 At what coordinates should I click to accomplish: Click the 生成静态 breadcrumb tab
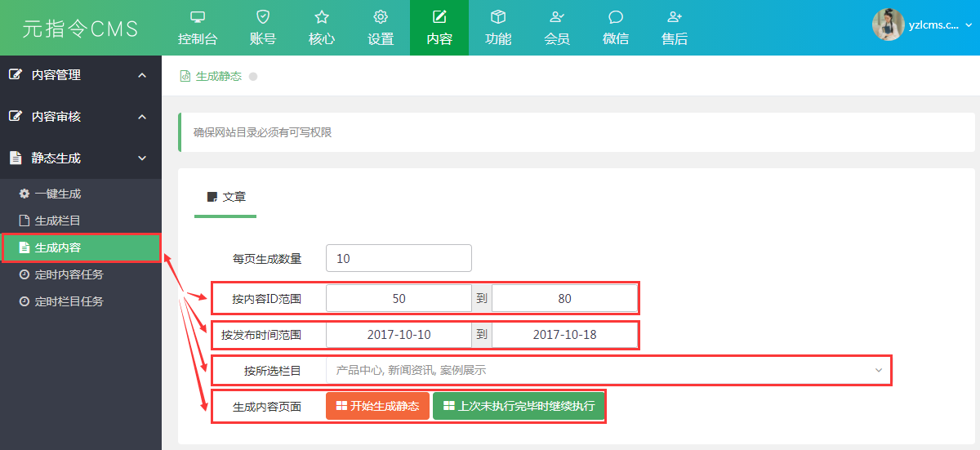211,76
